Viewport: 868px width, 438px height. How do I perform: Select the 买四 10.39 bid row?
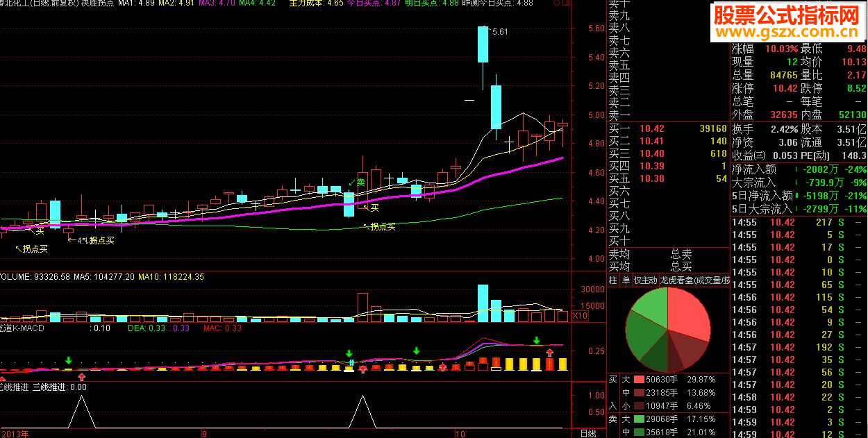pos(668,167)
